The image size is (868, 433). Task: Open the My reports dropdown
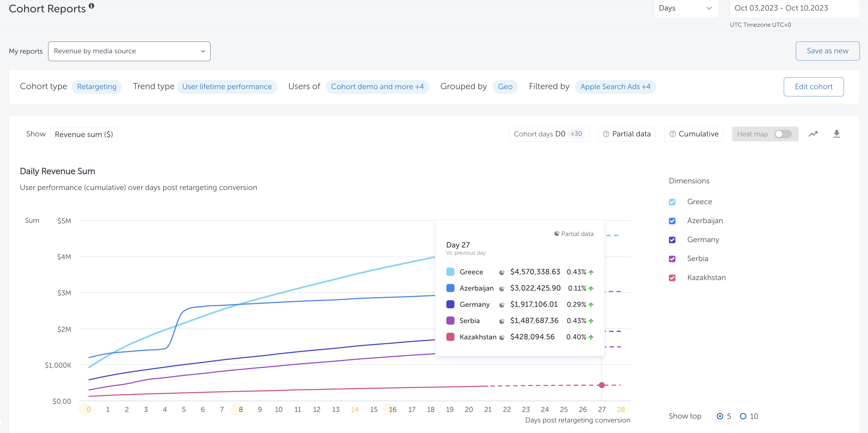(x=129, y=51)
